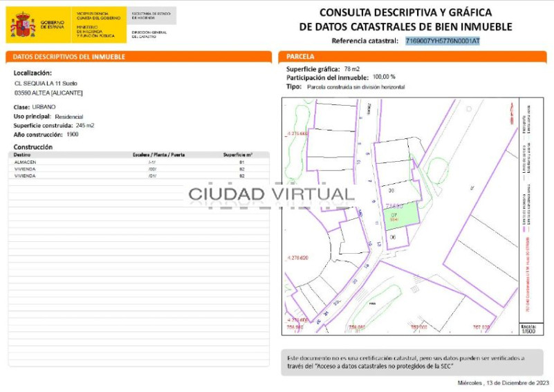This screenshot has height=392, width=554.
Task: Click the VIVIENDA row with floor /01/
Action: [138, 176]
